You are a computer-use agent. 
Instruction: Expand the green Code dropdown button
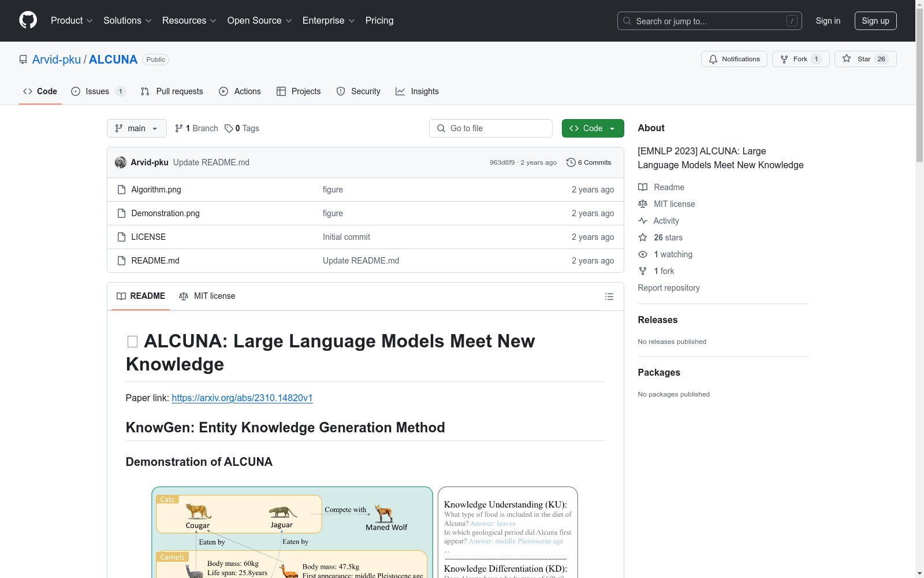click(x=593, y=128)
